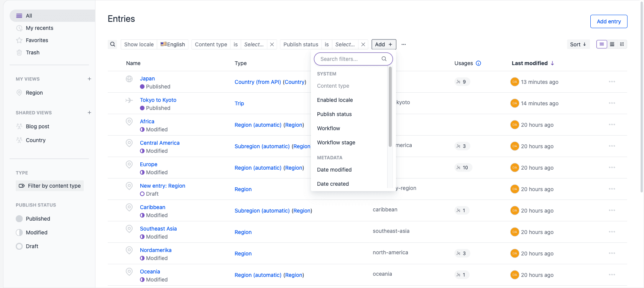Screen dimensions: 644x288
Task: Open Favorites in the sidebar
Action: (53, 40)
